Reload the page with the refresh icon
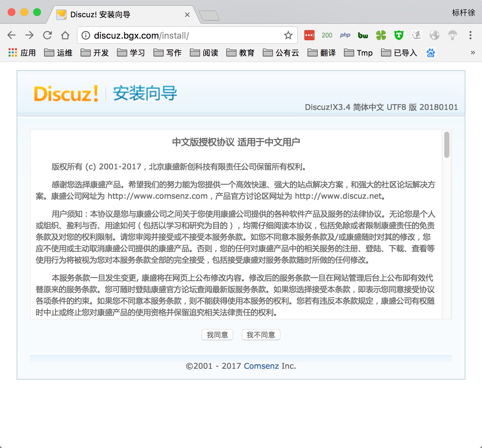482x448 pixels. pos(47,35)
